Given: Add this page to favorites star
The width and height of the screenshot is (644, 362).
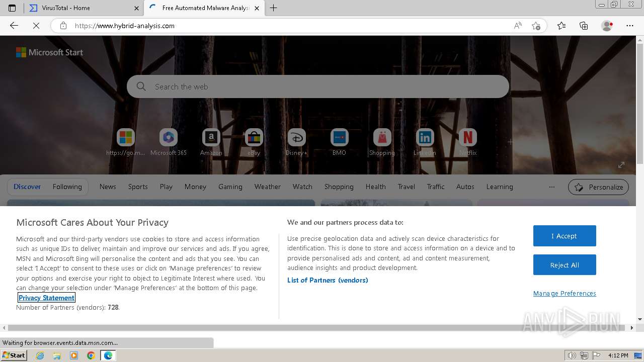Looking at the screenshot, I should [x=536, y=26].
